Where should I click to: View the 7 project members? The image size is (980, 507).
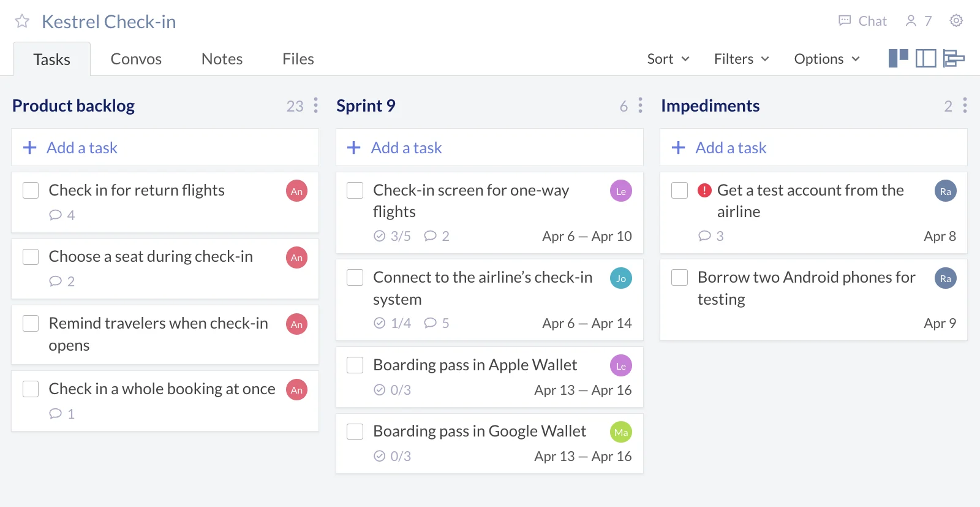918,21
